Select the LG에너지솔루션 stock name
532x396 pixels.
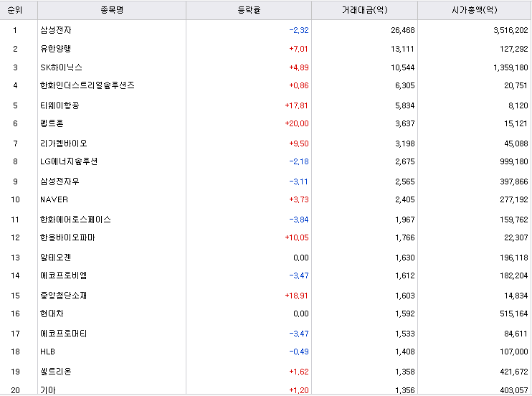[69, 161]
